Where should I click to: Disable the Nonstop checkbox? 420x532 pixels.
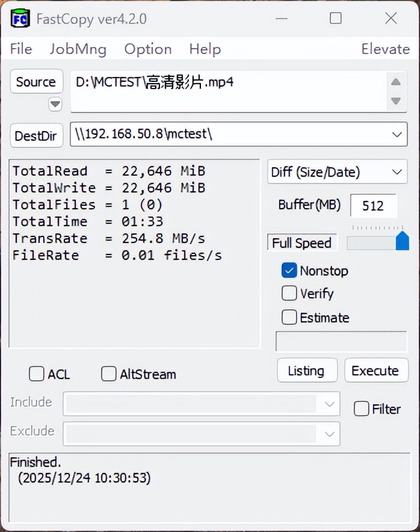(289, 271)
